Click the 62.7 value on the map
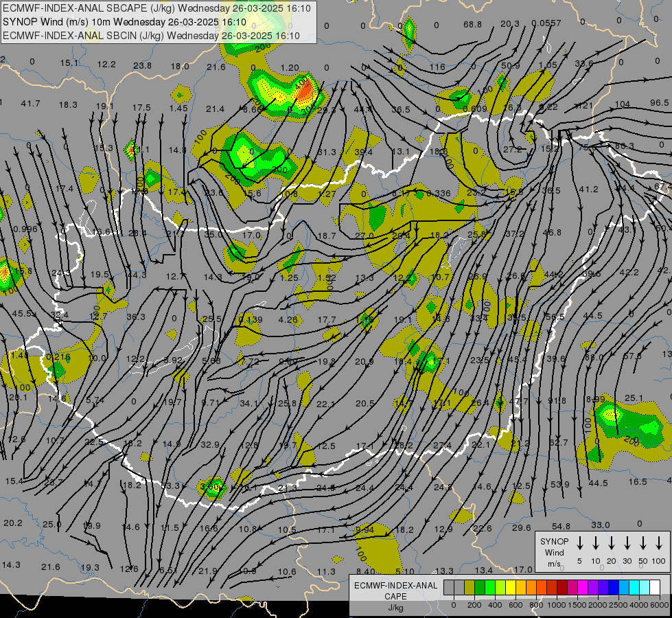The height and width of the screenshot is (618, 672). [559, 442]
